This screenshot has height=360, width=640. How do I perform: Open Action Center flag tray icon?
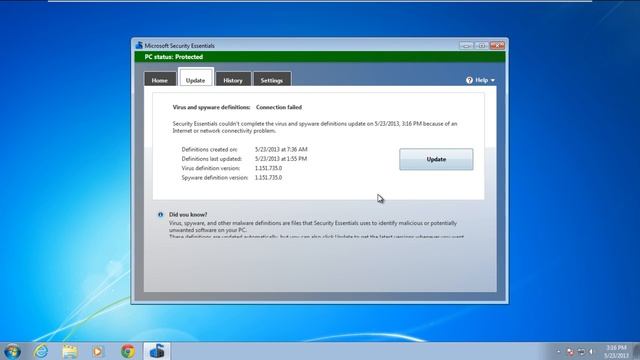pos(570,351)
